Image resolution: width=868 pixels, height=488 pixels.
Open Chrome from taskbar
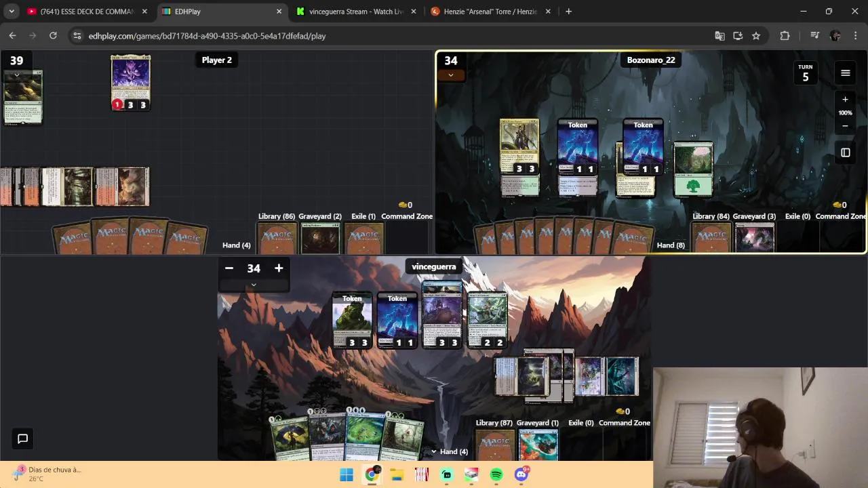(372, 475)
